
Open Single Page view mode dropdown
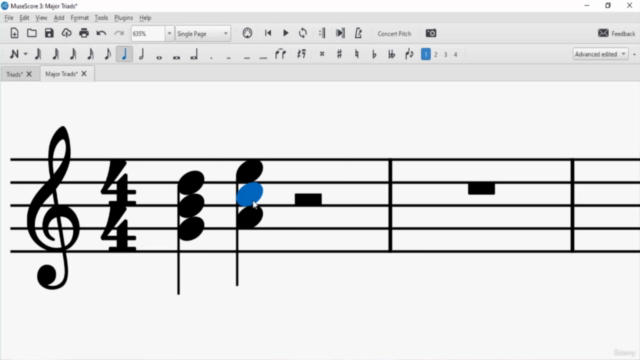pos(202,33)
